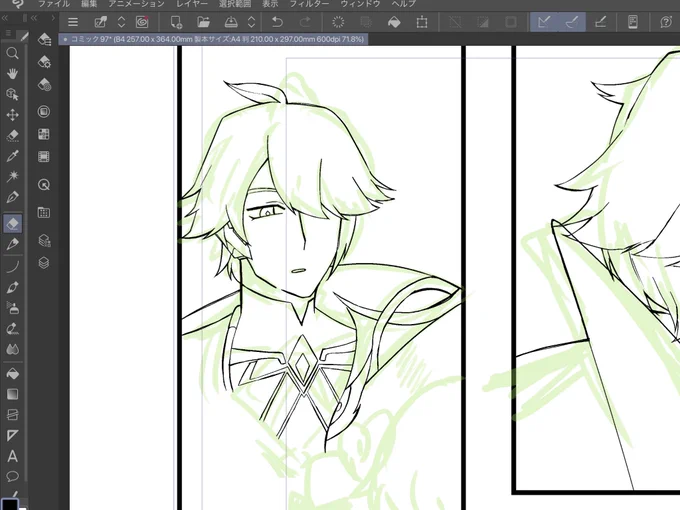Click the Invert selected area icon
680x510 pixels.
pyautogui.click(x=483, y=22)
